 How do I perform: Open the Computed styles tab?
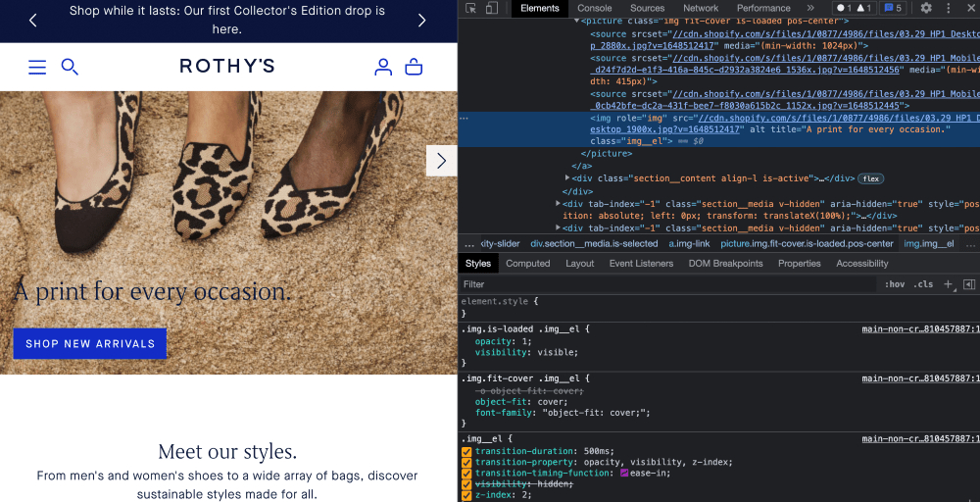528,263
